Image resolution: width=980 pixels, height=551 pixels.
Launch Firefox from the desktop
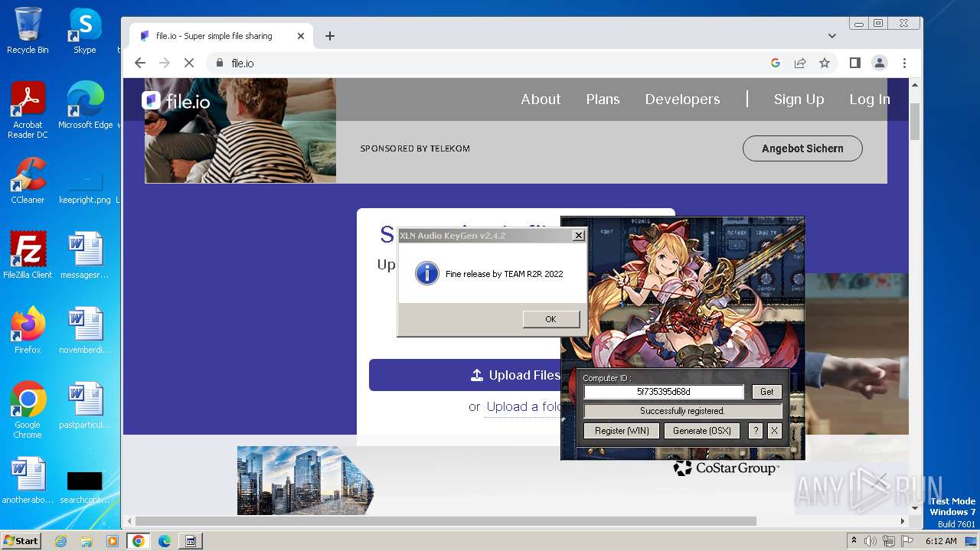pos(28,330)
